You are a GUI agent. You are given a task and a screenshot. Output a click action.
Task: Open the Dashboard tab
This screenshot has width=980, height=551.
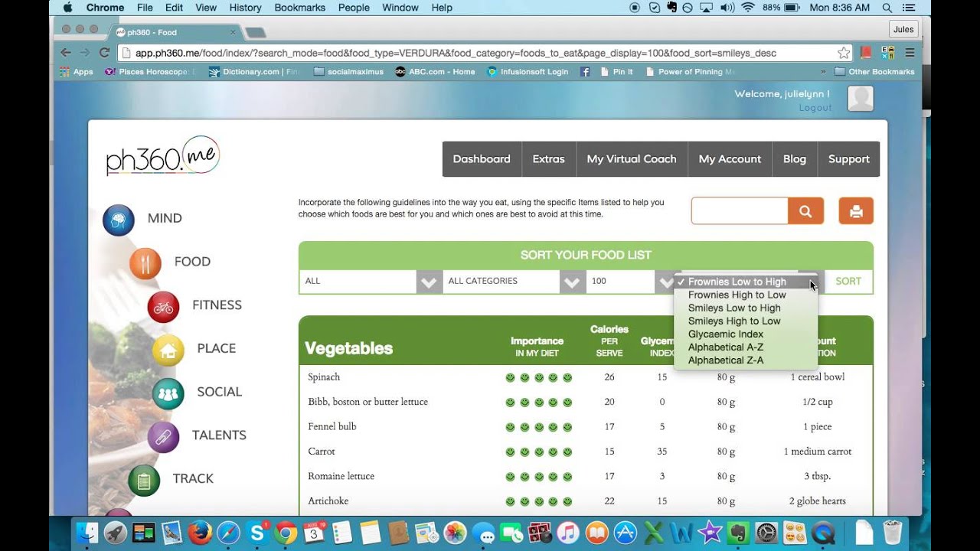[x=482, y=159]
